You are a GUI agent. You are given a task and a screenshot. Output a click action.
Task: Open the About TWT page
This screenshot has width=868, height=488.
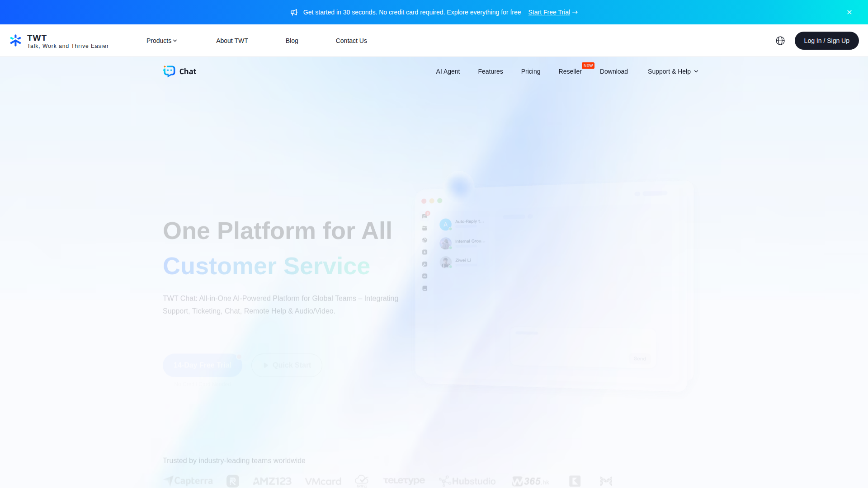click(x=232, y=41)
